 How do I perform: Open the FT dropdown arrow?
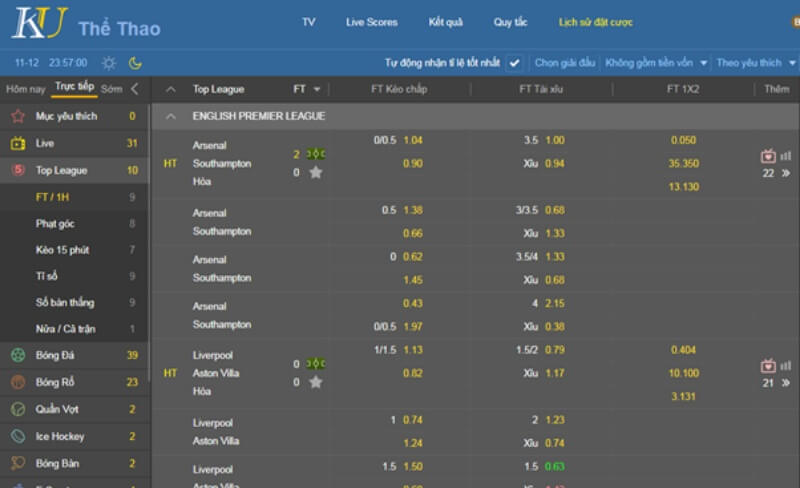click(x=317, y=89)
